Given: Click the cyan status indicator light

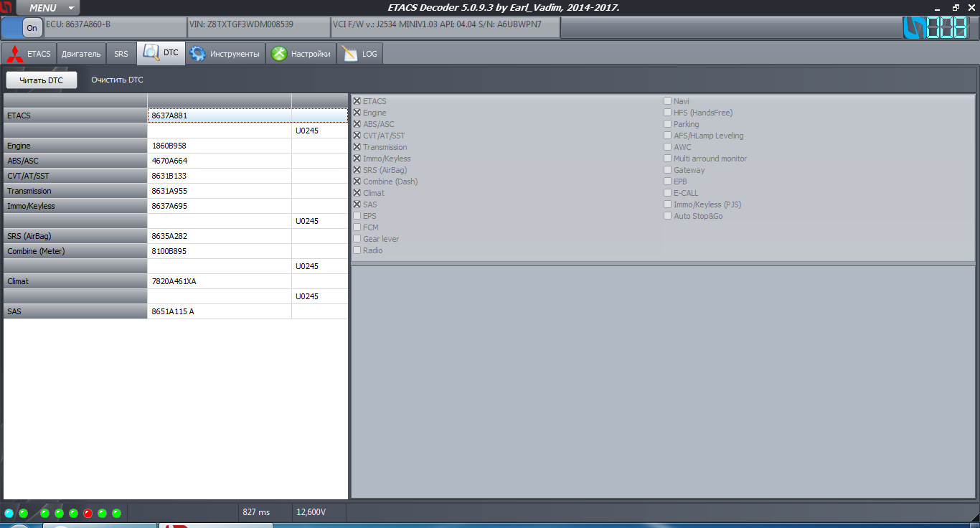Looking at the screenshot, I should click(9, 513).
